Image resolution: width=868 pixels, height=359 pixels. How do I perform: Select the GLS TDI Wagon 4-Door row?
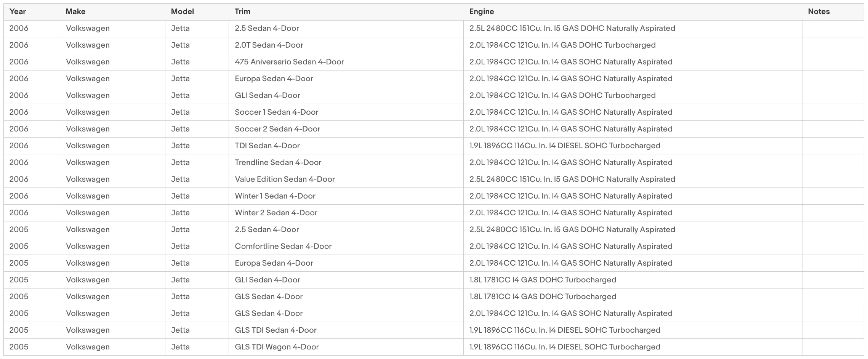434,347
